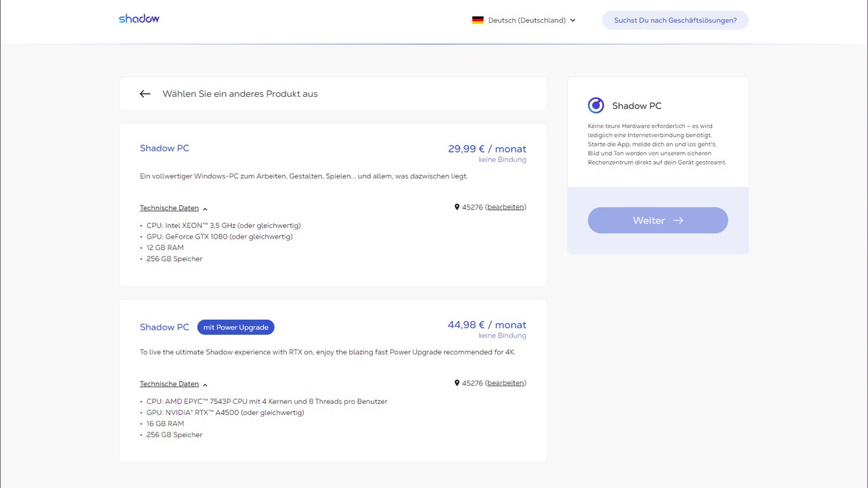Click the Weiter button
This screenshot has height=488, width=868.
(658, 220)
